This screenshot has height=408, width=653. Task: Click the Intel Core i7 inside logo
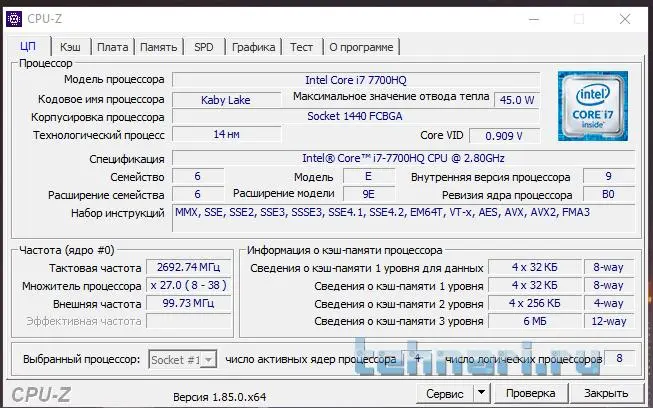[593, 106]
